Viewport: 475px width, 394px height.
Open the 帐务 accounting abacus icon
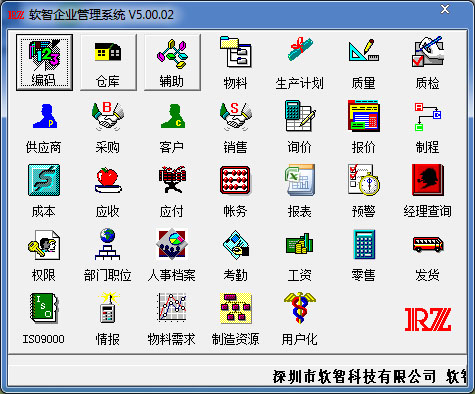point(236,191)
